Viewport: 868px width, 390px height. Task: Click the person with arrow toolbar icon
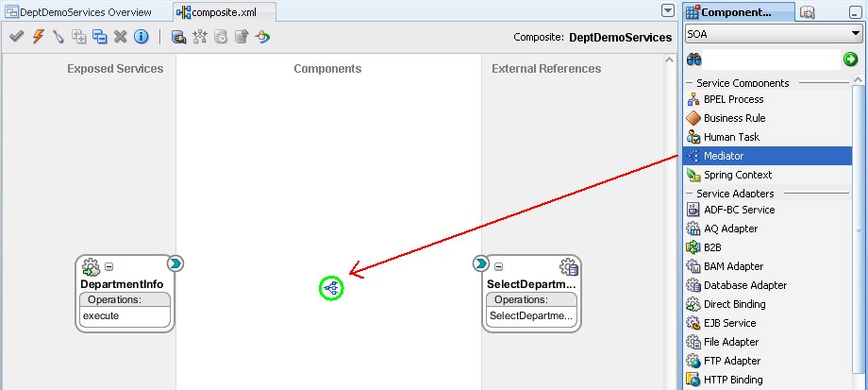262,37
